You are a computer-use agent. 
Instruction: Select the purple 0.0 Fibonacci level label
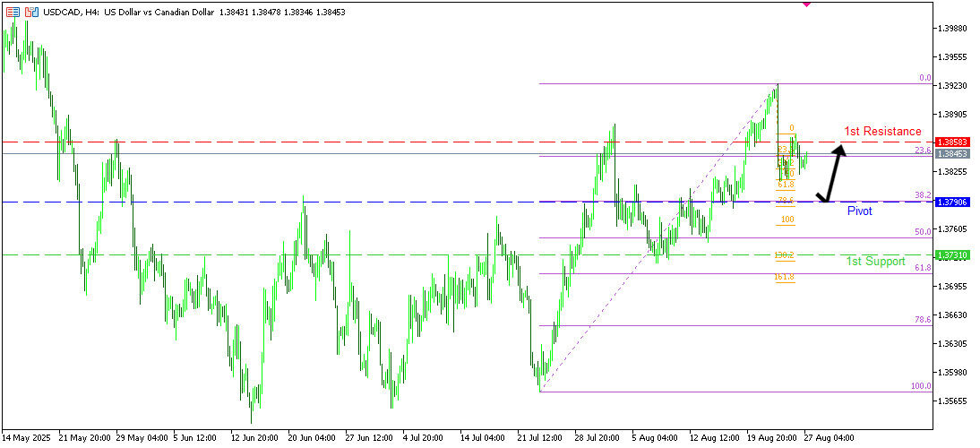[924, 79]
